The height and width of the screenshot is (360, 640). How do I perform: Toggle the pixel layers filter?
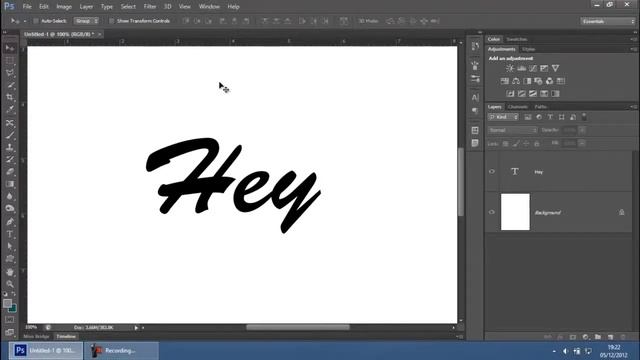tap(528, 117)
